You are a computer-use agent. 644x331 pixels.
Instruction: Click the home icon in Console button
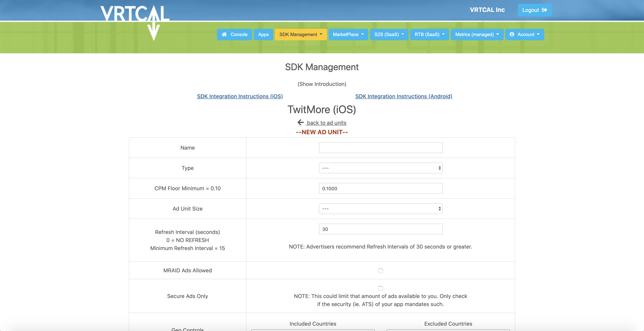point(224,34)
